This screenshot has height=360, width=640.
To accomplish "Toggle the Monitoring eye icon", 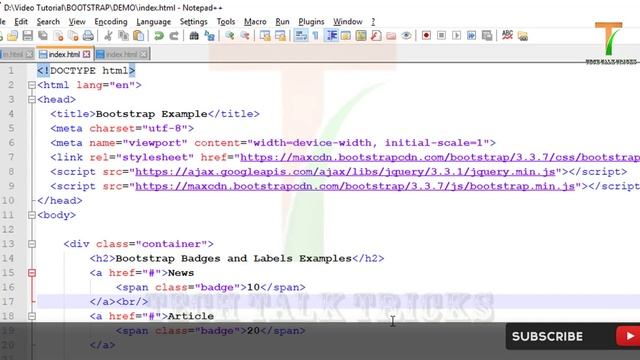I will click(406, 36).
